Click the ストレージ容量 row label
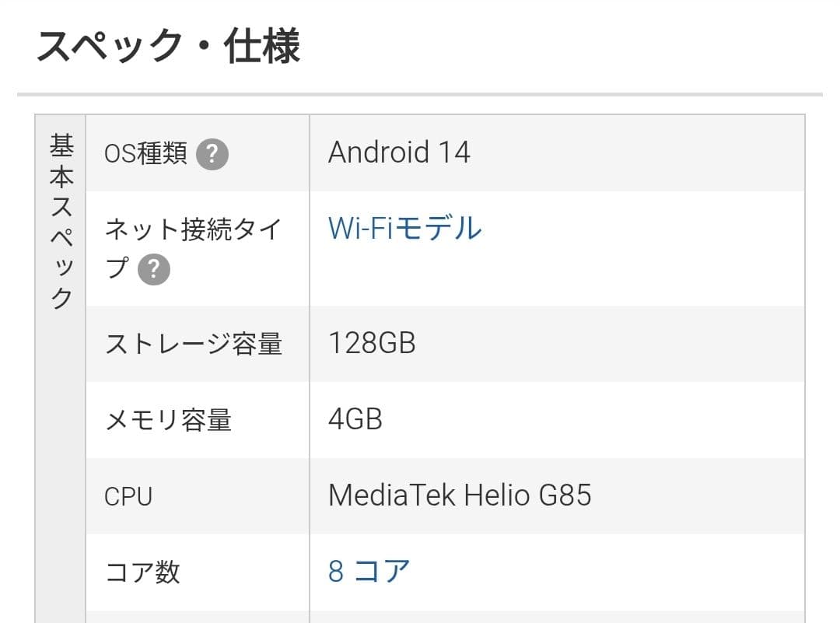The height and width of the screenshot is (623, 840). tap(193, 344)
